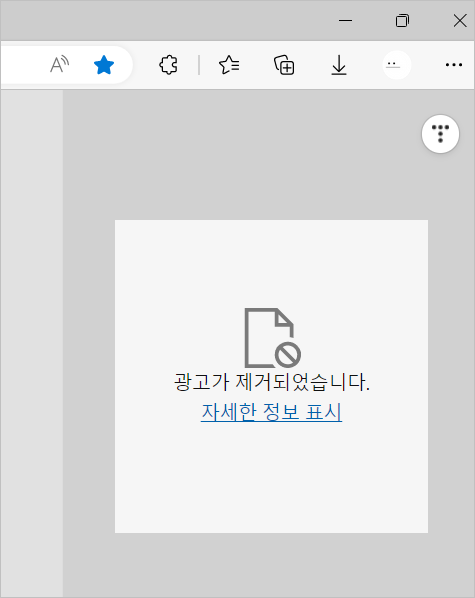Screen dimensions: 475x598
Task: Open the Extensions puzzle icon
Action: pos(168,65)
